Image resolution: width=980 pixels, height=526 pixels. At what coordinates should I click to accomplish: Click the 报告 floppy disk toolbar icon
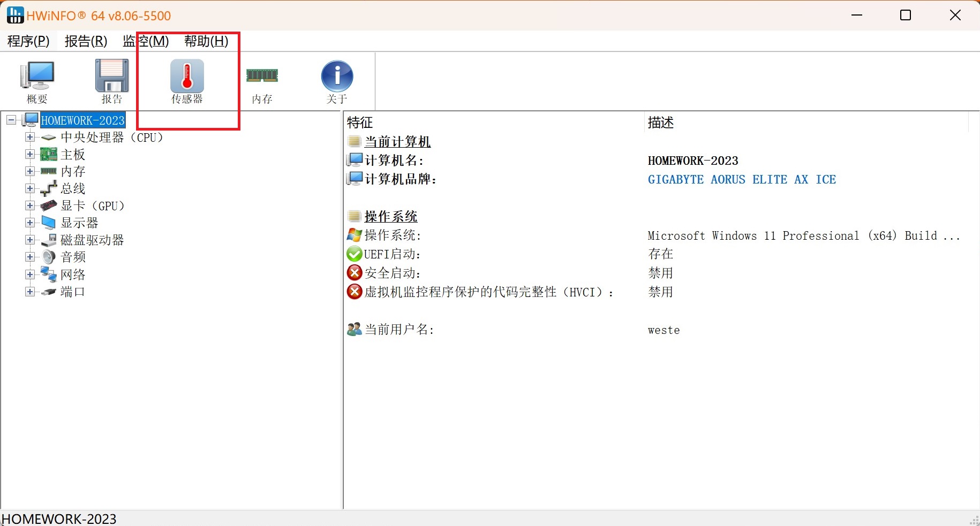112,81
